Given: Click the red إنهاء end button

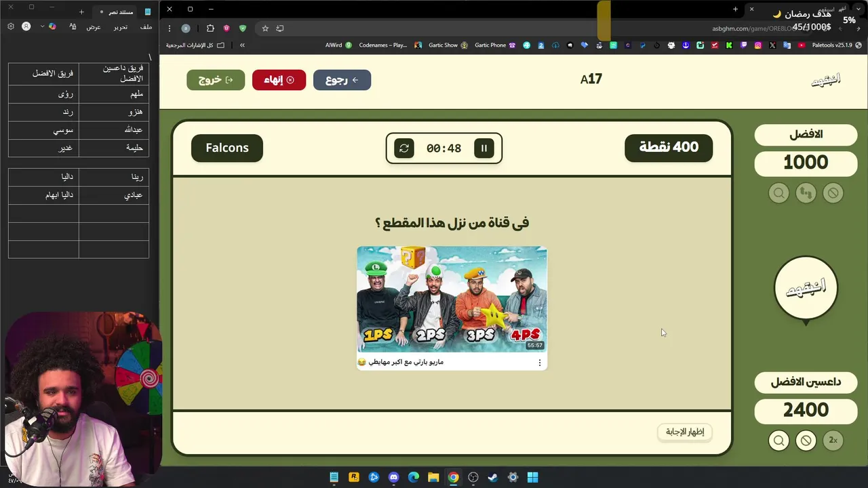Looking at the screenshot, I should point(279,80).
